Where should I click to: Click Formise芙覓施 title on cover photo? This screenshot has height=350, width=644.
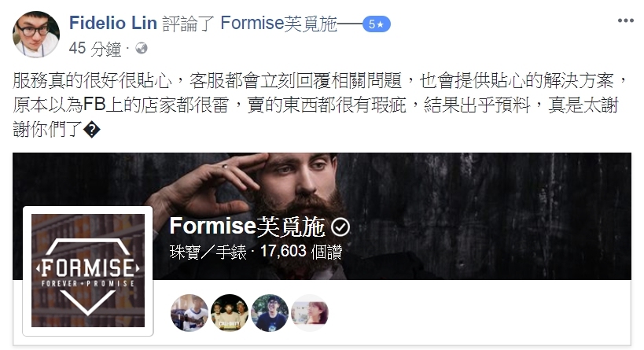click(x=247, y=227)
